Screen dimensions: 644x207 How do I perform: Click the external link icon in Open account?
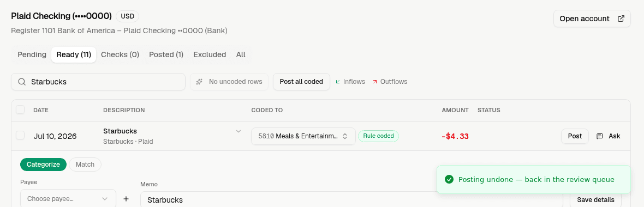coord(621,19)
